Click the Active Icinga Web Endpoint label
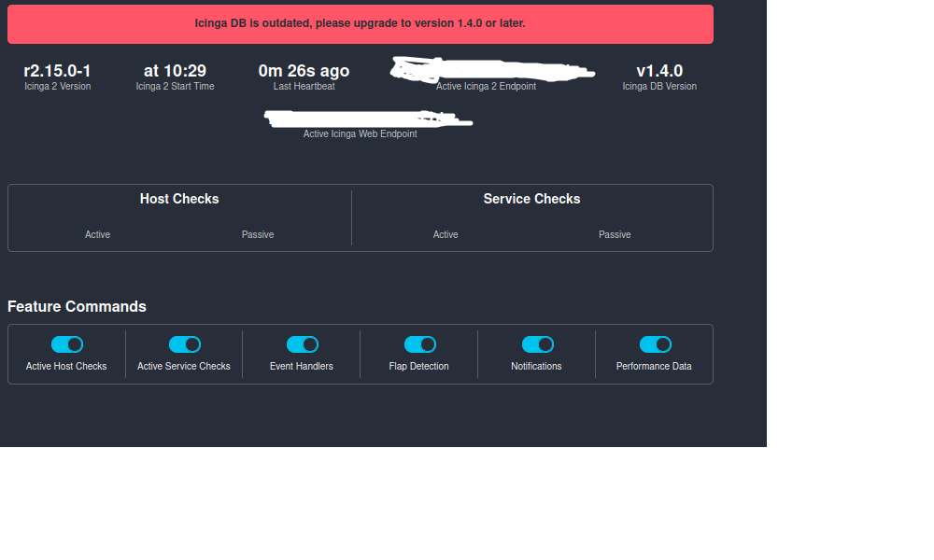This screenshot has width=934, height=560. [360, 133]
